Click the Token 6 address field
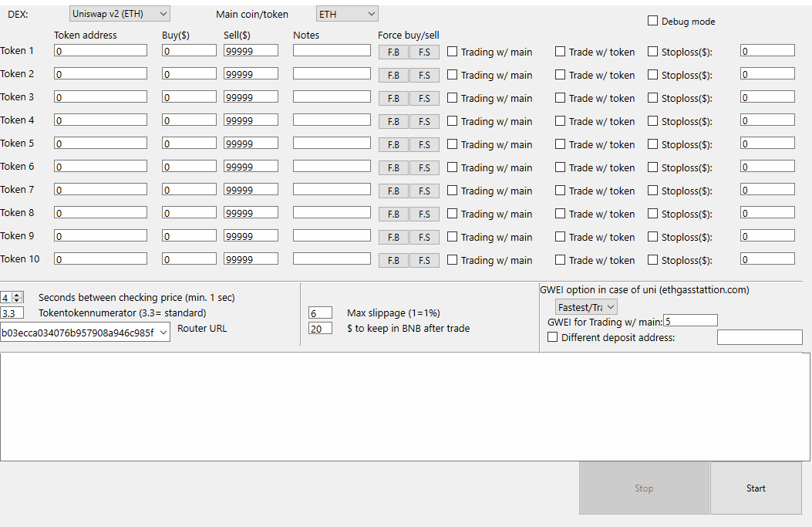 click(x=100, y=166)
